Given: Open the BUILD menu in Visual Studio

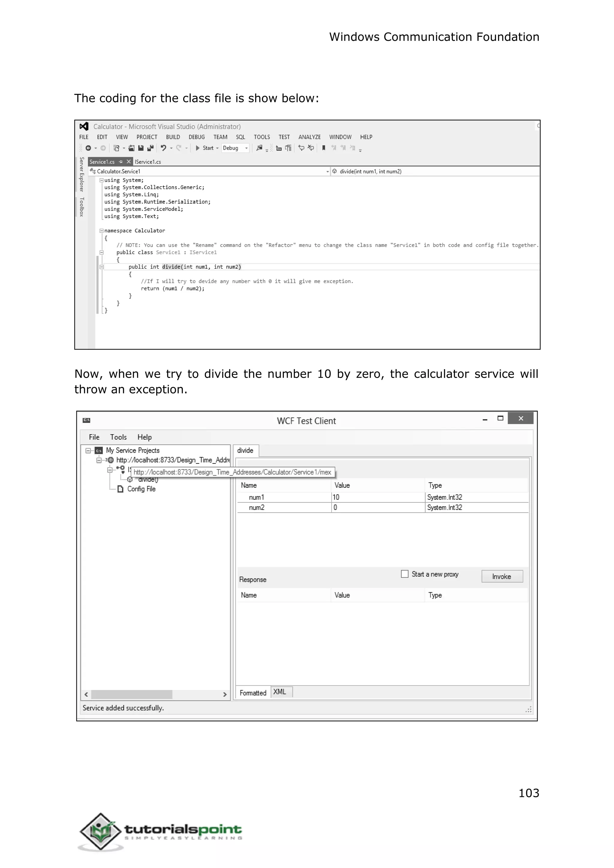Looking at the screenshot, I should (x=173, y=137).
